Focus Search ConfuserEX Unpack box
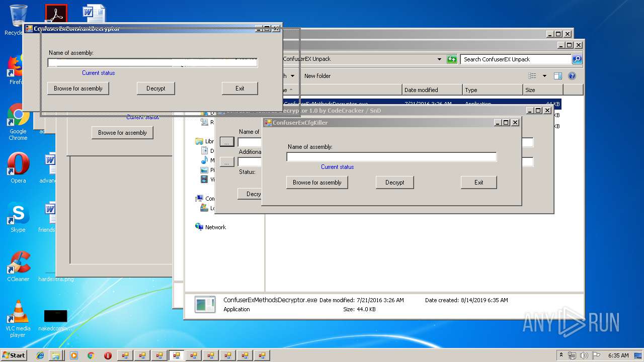 [516, 59]
